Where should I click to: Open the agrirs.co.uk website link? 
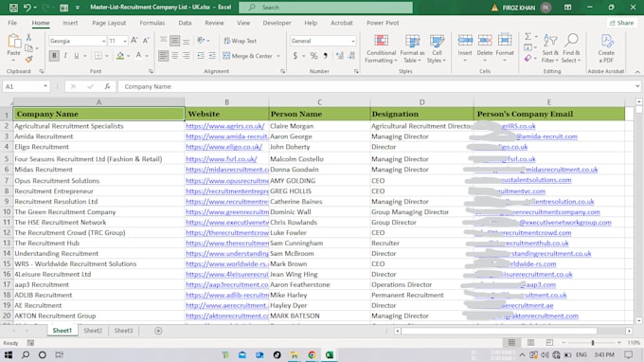225,126
